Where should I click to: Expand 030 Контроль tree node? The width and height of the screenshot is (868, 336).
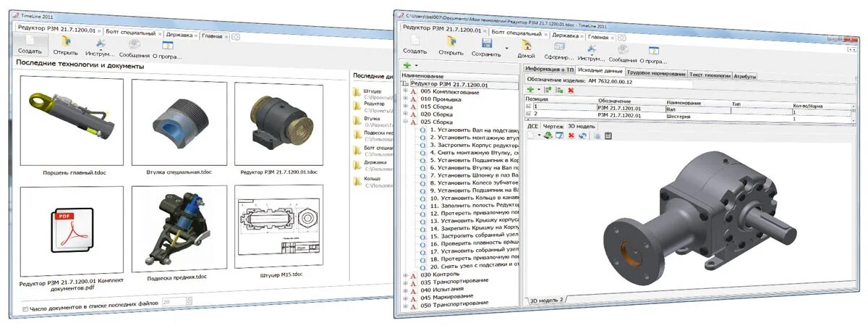point(405,274)
